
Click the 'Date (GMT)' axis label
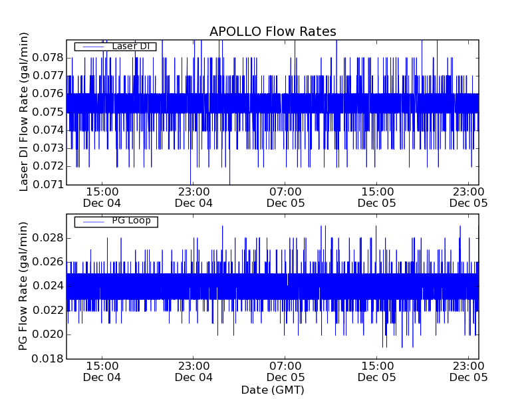tap(273, 390)
